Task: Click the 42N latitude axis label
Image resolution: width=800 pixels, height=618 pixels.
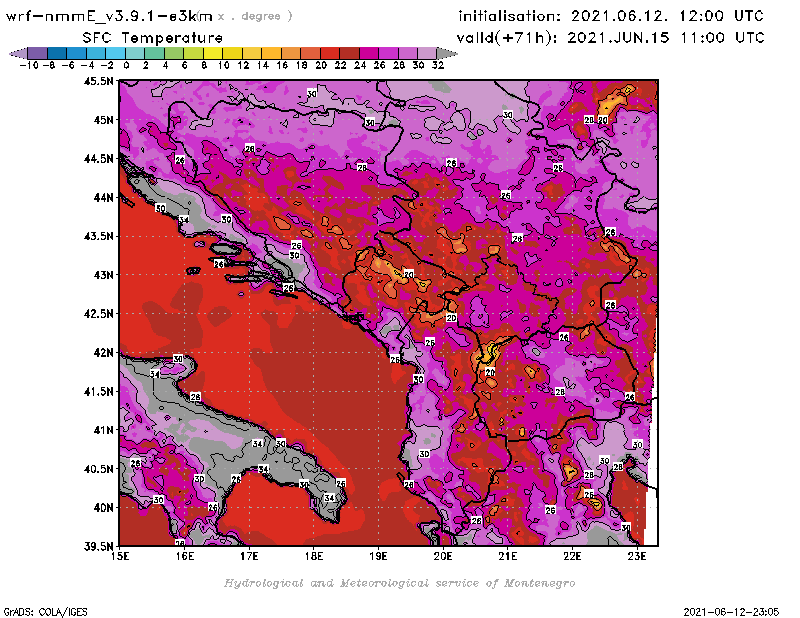Action: [x=104, y=353]
